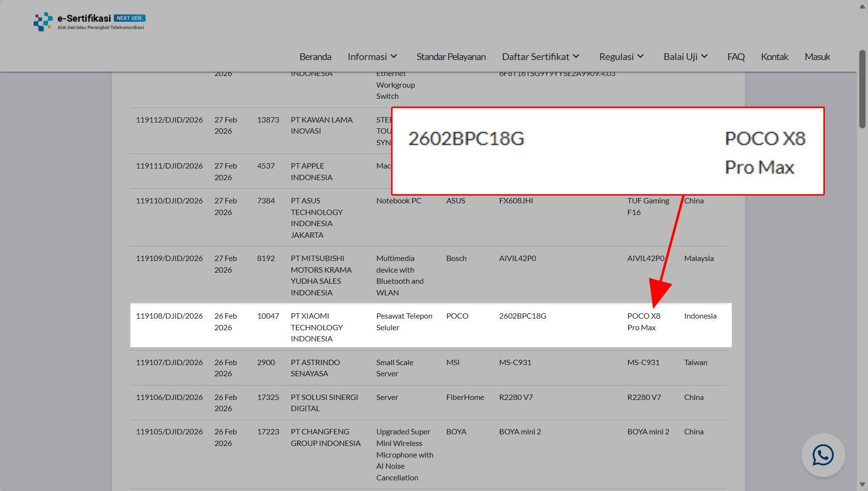The height and width of the screenshot is (491, 868).
Task: Select certificate number 119108/DJID/2026
Action: tap(169, 316)
